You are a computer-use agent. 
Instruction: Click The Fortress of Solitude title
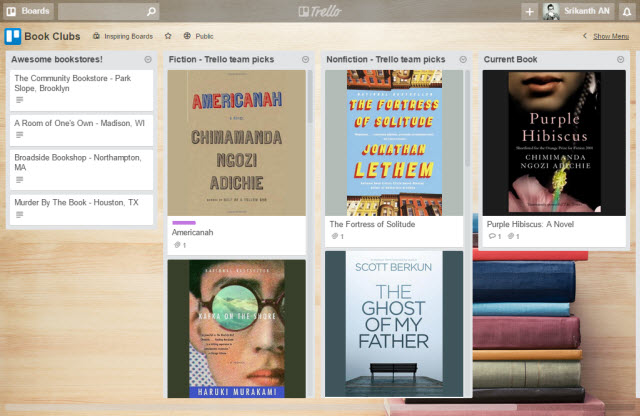pyautogui.click(x=372, y=224)
